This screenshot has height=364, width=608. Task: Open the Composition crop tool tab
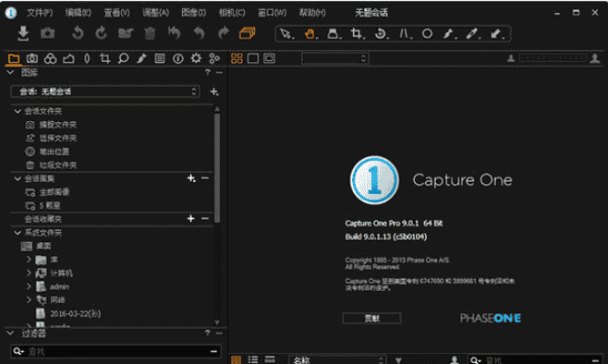(x=104, y=58)
